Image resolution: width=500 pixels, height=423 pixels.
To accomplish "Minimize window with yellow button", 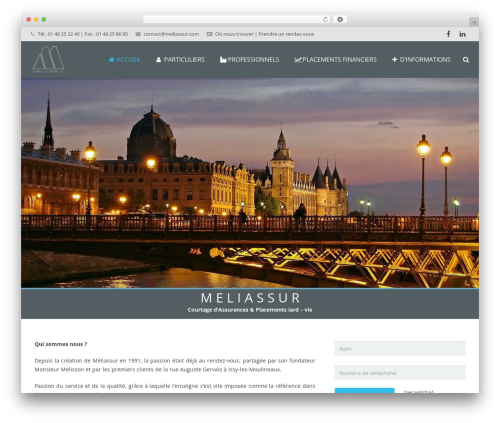I will pyautogui.click(x=36, y=20).
